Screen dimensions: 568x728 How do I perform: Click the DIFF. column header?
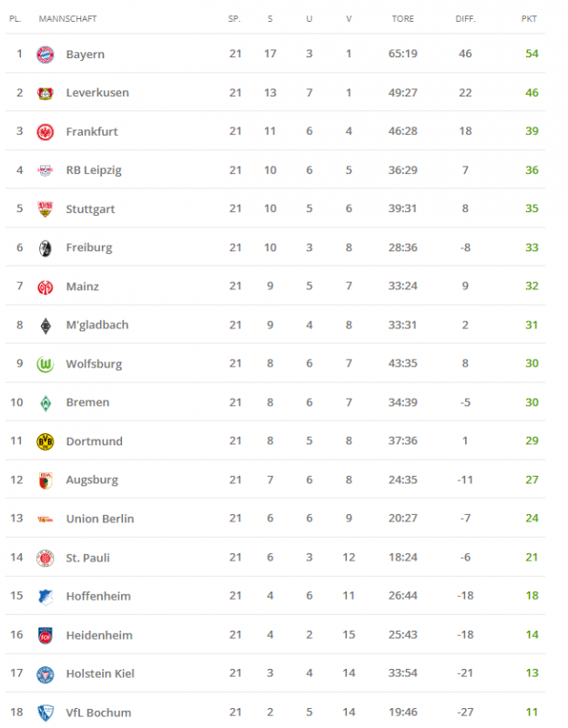pyautogui.click(x=465, y=18)
